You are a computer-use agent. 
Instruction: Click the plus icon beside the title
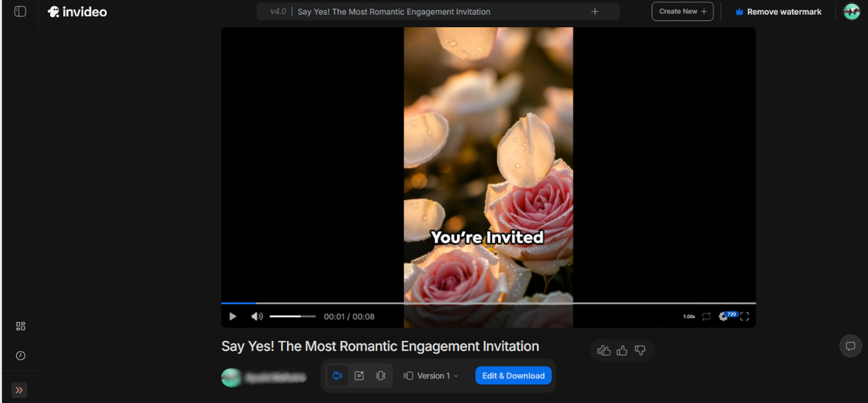pyautogui.click(x=595, y=11)
